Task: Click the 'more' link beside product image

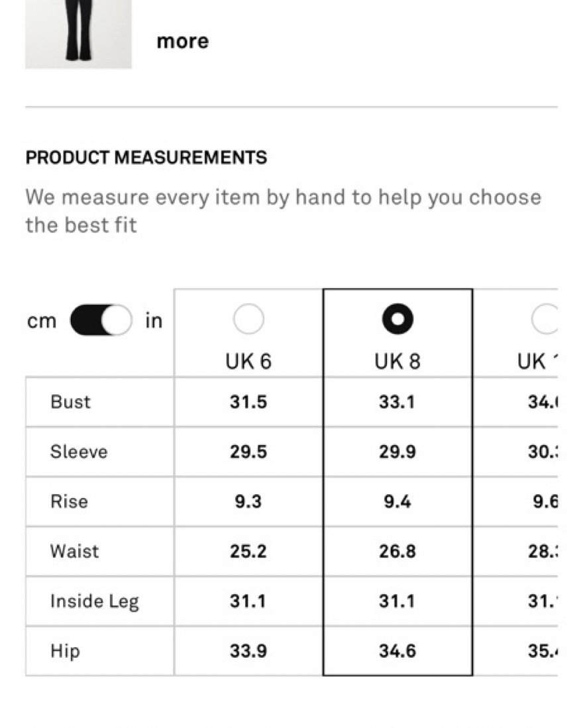Action: tap(183, 41)
